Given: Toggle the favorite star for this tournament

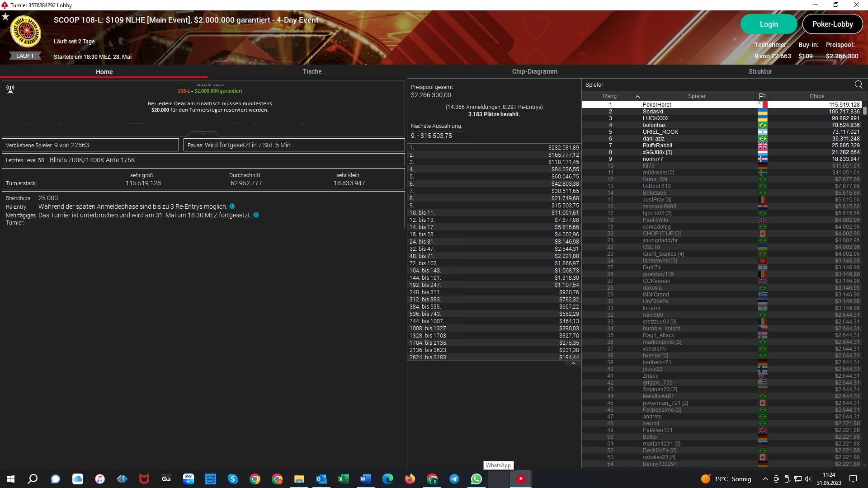Looking at the screenshot, I should coord(5,17).
